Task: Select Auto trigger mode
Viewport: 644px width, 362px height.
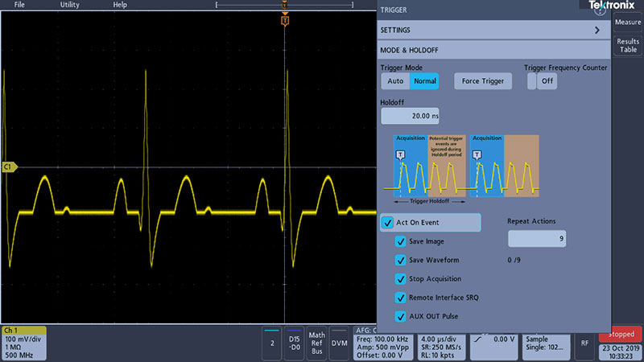Action: [395, 81]
